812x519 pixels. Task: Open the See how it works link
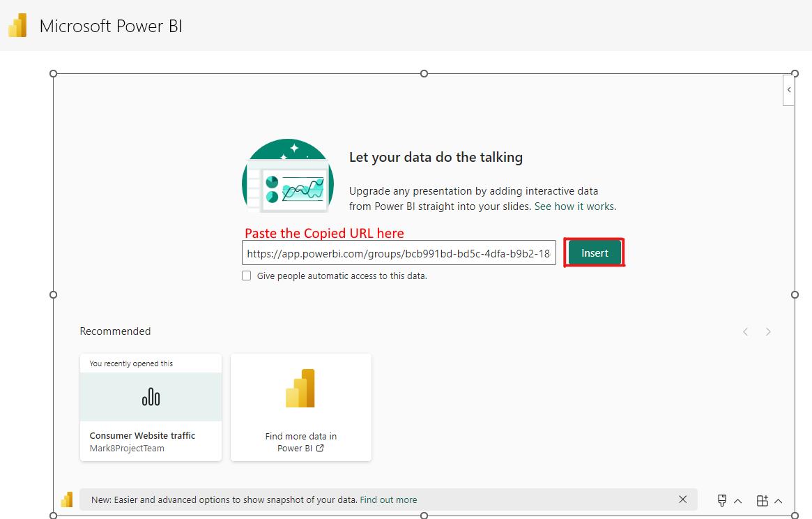coord(575,206)
